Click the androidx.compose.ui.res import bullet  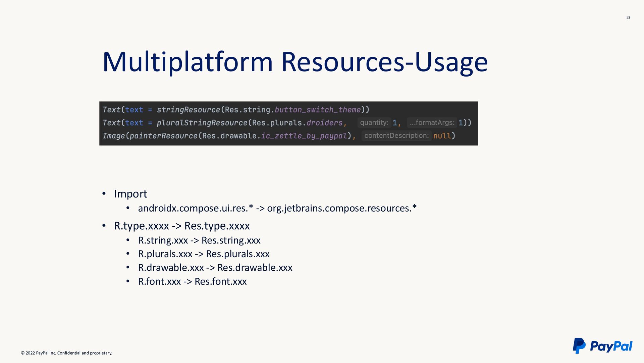click(277, 208)
